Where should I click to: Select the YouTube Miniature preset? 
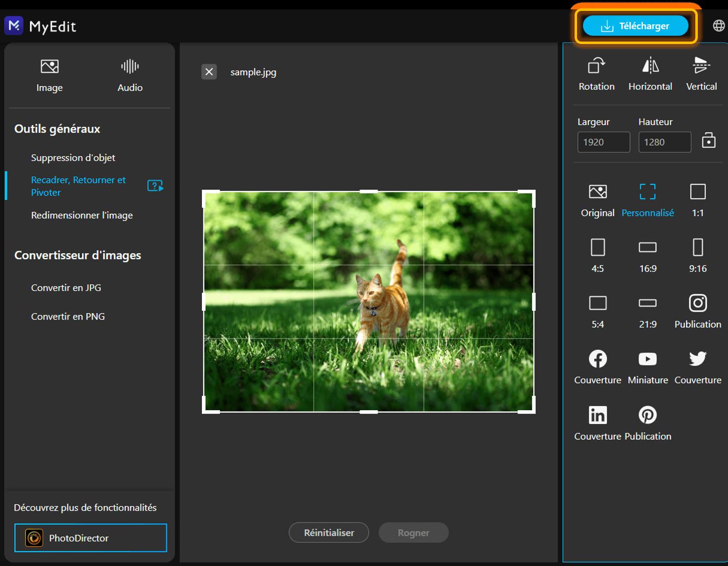click(x=647, y=359)
